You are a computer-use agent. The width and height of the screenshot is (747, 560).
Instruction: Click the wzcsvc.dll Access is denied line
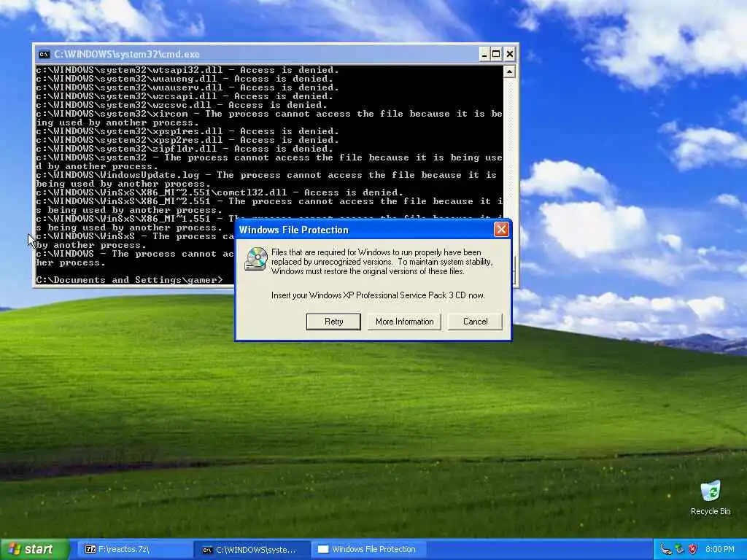[182, 105]
